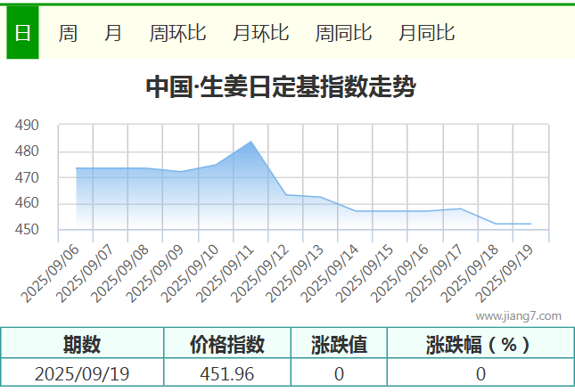This screenshot has height=392, width=575.
Task: Click the 涨跌值 cell showing 0
Action: 339,373
